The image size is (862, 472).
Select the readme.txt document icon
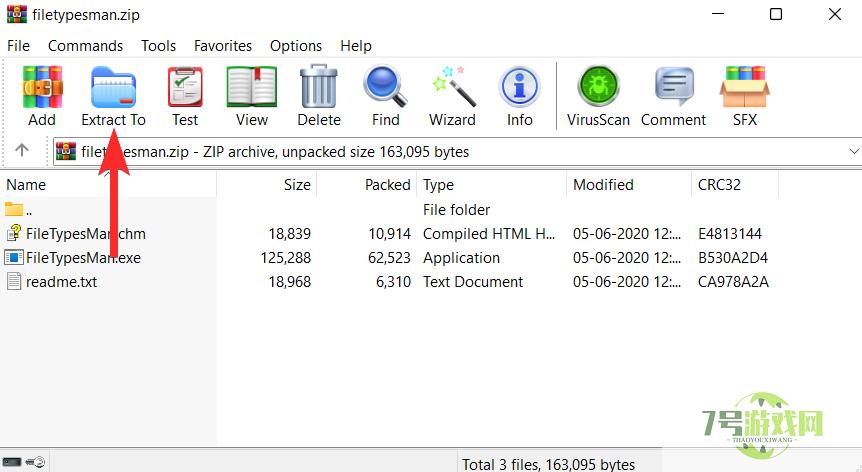(14, 281)
